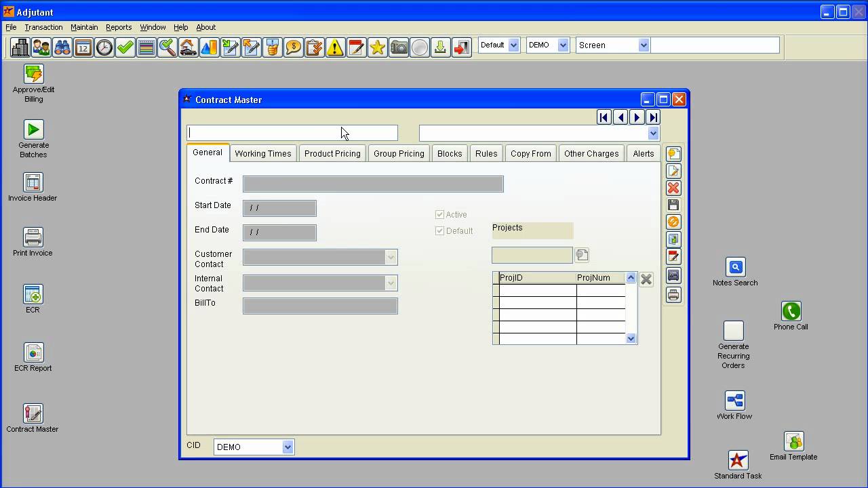868x488 pixels.
Task: Switch to the Group Pricing tab
Action: coord(399,153)
